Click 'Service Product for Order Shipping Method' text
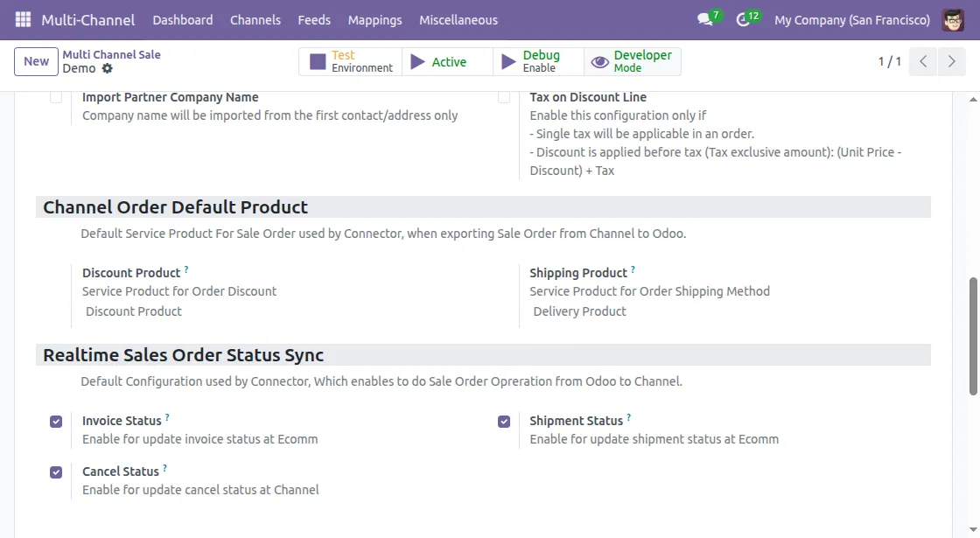The image size is (980, 538). pyautogui.click(x=650, y=291)
